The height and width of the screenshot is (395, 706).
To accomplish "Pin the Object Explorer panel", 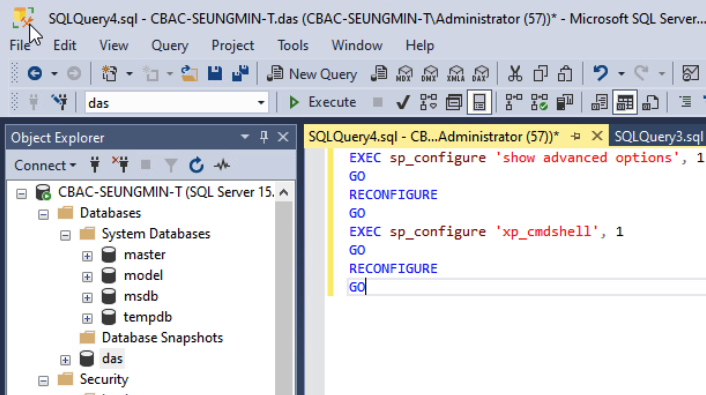I will (x=264, y=137).
